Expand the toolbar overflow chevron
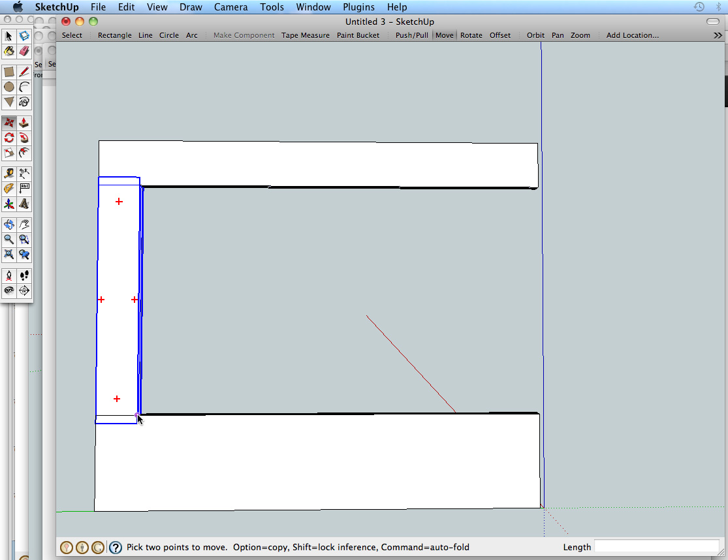 click(718, 35)
